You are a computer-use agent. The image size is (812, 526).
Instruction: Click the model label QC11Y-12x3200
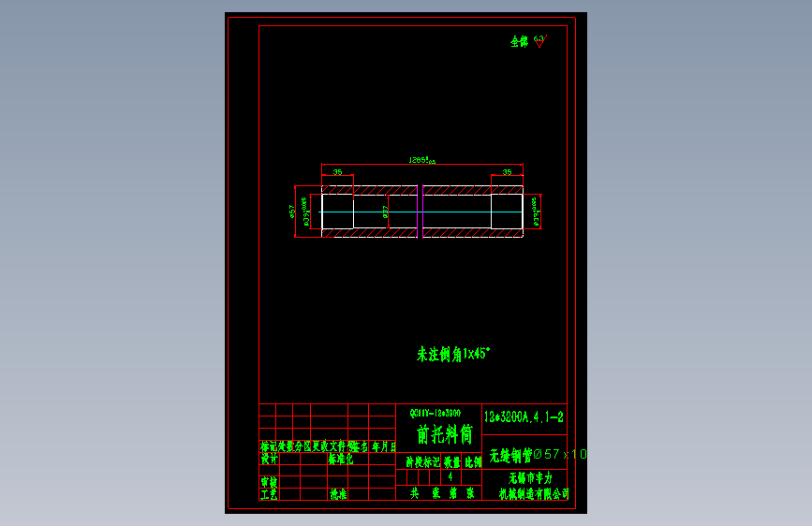435,413
